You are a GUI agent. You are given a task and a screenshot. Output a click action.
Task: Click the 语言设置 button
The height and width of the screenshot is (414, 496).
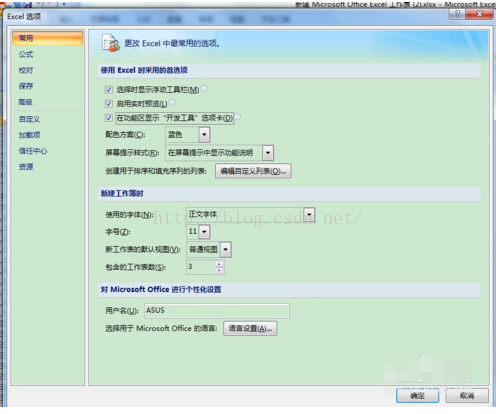pyautogui.click(x=250, y=329)
